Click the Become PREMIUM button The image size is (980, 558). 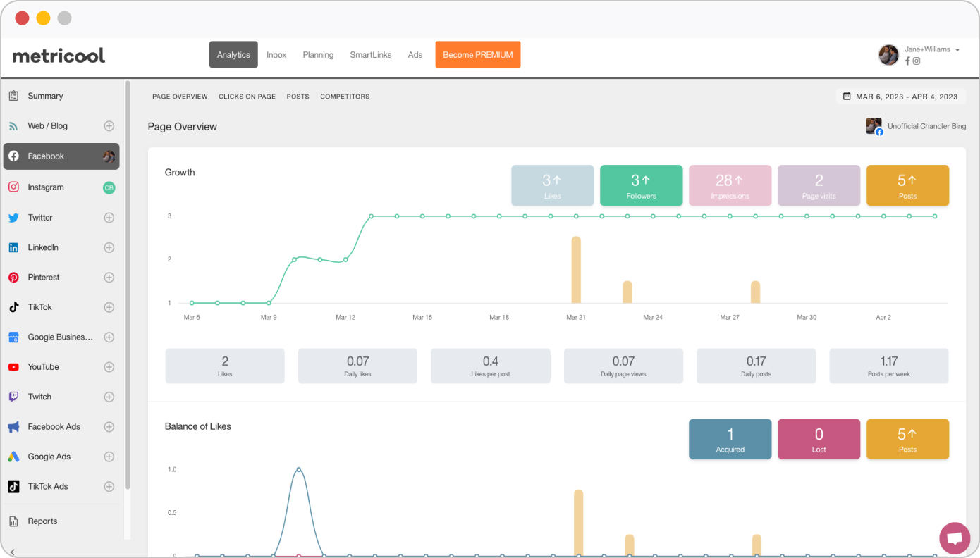pos(478,55)
